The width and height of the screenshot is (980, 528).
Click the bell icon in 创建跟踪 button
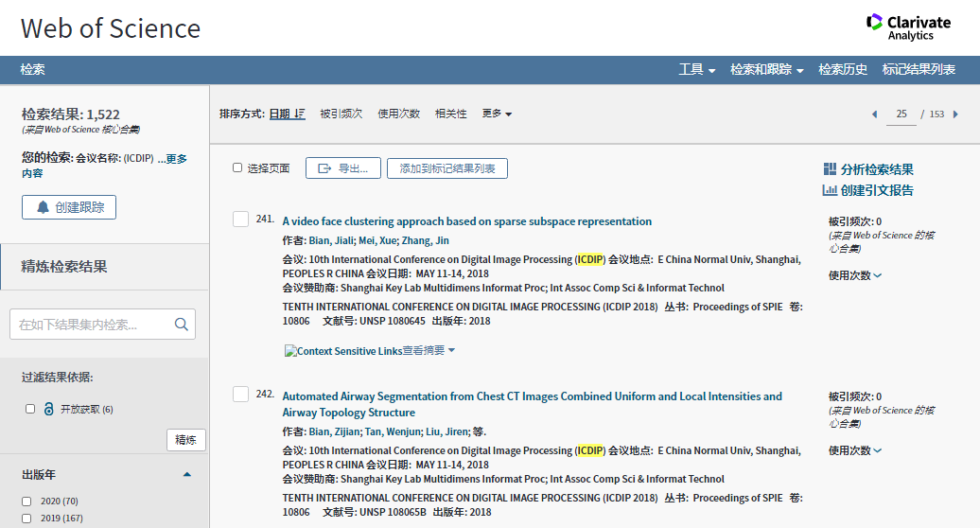point(43,207)
